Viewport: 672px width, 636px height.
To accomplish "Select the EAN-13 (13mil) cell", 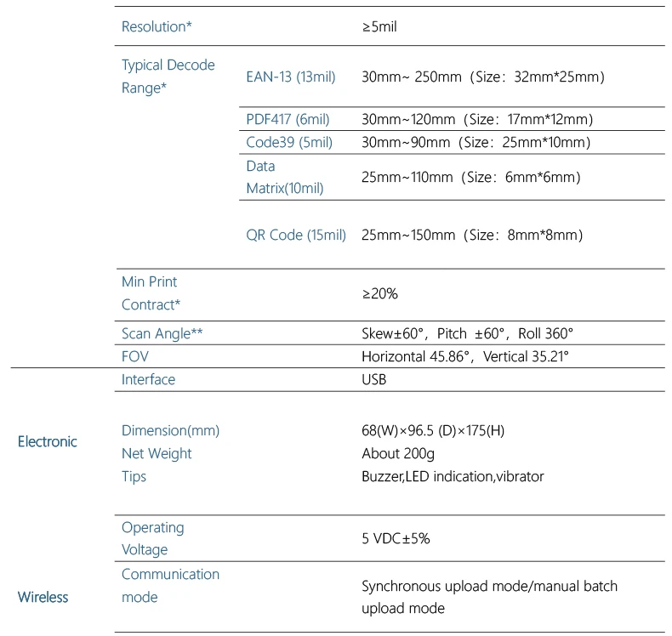I will (290, 77).
